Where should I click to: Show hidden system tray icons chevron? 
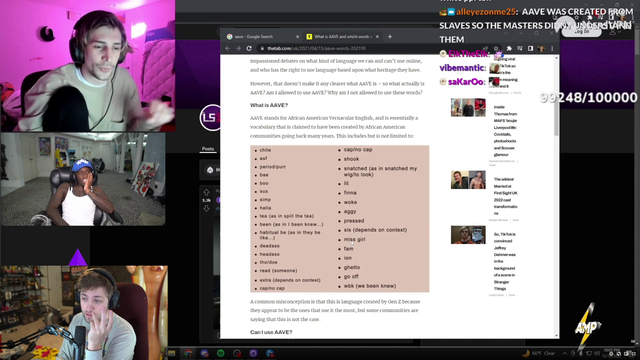pos(565,353)
